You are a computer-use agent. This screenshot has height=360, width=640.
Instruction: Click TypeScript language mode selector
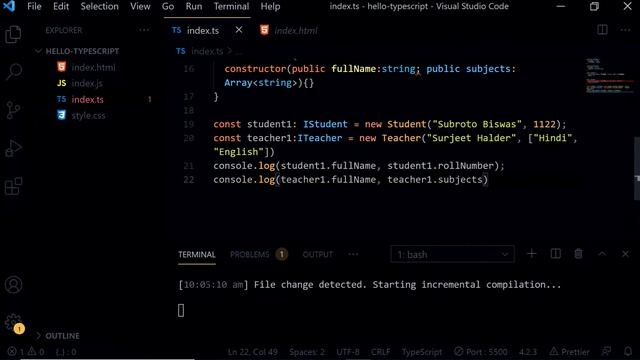click(x=422, y=351)
